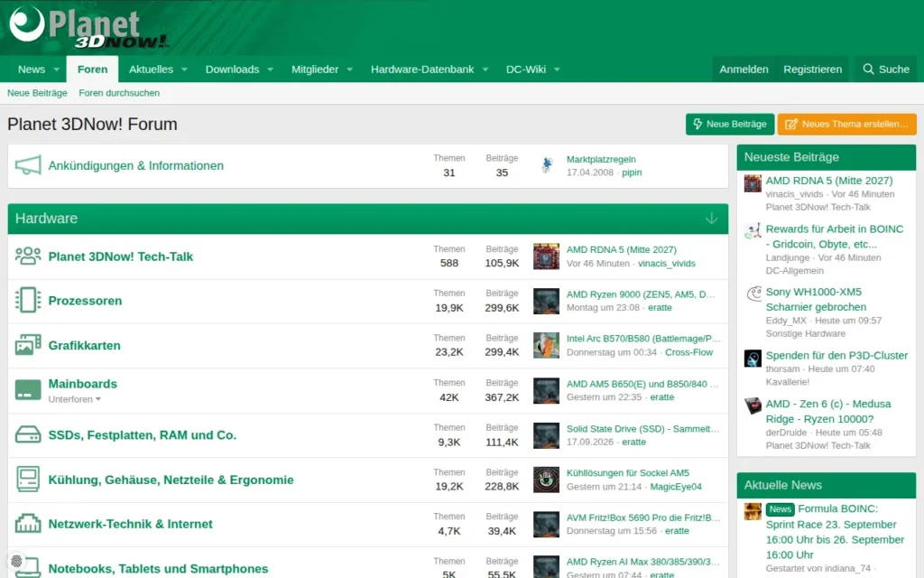Click MagicEye04 avatar in Kühlung row

546,480
